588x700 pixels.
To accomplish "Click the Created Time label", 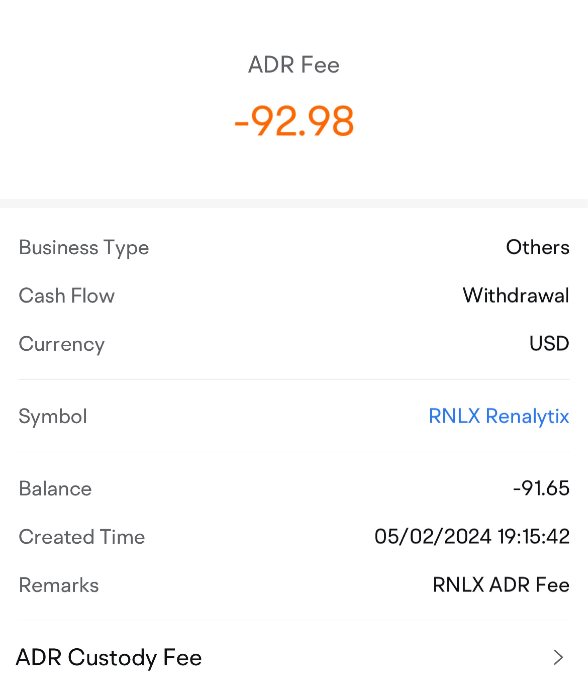I will [x=82, y=537].
